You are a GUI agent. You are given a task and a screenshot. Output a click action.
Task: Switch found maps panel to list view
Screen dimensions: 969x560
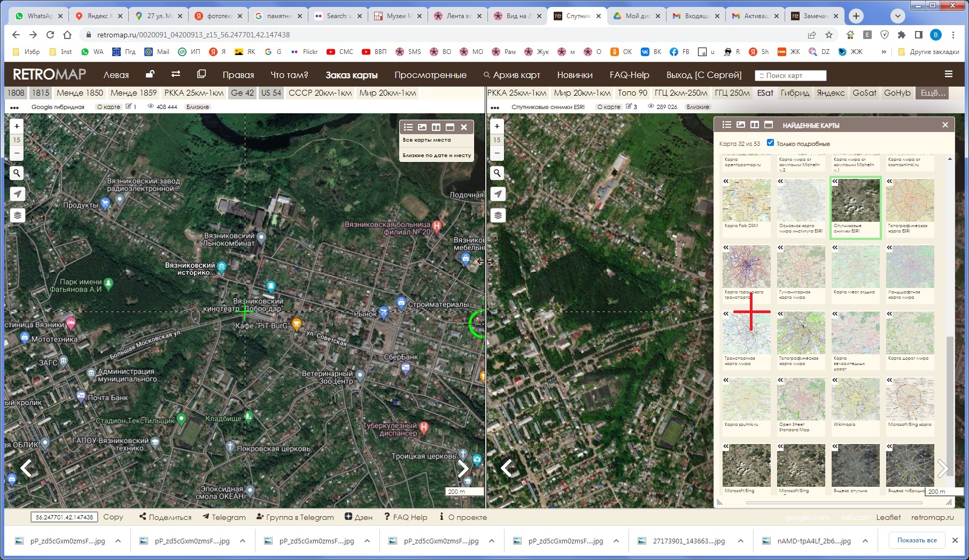click(x=726, y=125)
